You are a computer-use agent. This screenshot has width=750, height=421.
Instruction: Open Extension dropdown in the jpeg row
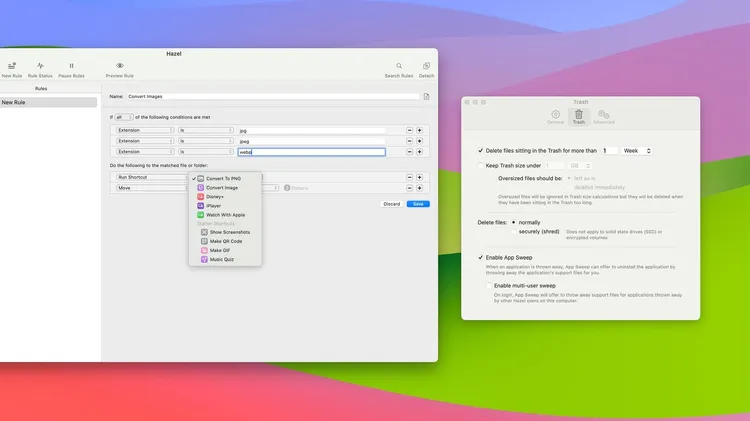coord(145,141)
